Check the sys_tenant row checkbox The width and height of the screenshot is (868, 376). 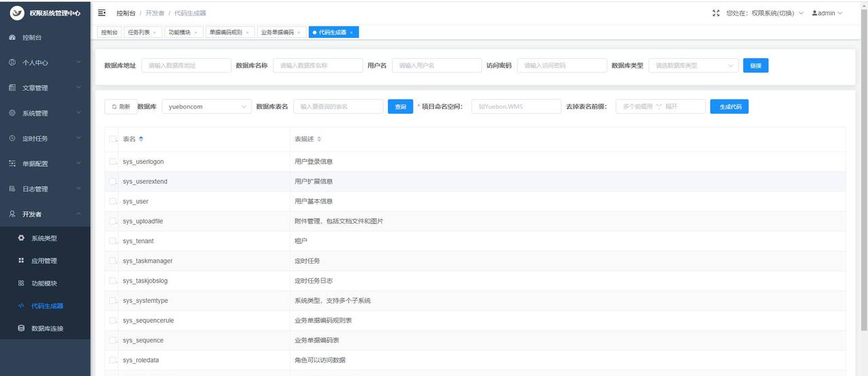pos(113,241)
